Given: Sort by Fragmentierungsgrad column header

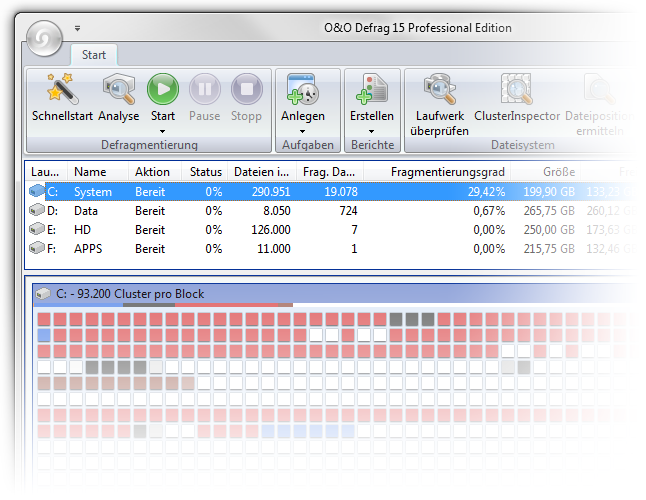Looking at the screenshot, I should [x=437, y=172].
